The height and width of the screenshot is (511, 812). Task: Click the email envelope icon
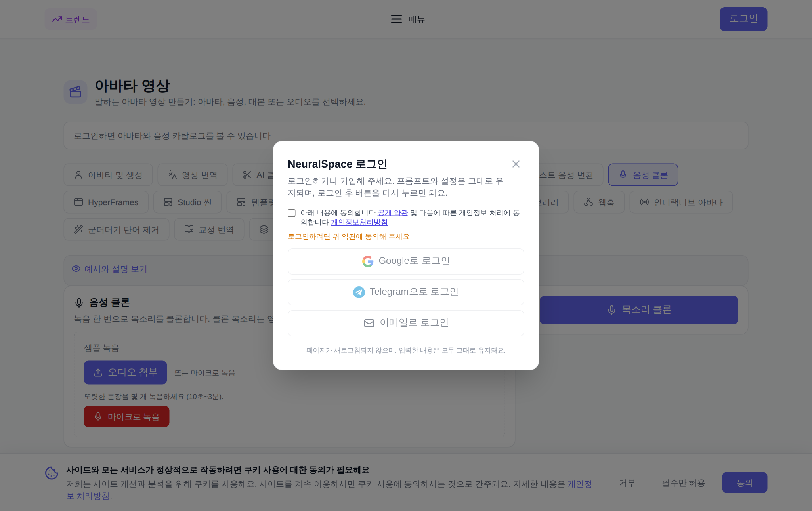coord(369,323)
